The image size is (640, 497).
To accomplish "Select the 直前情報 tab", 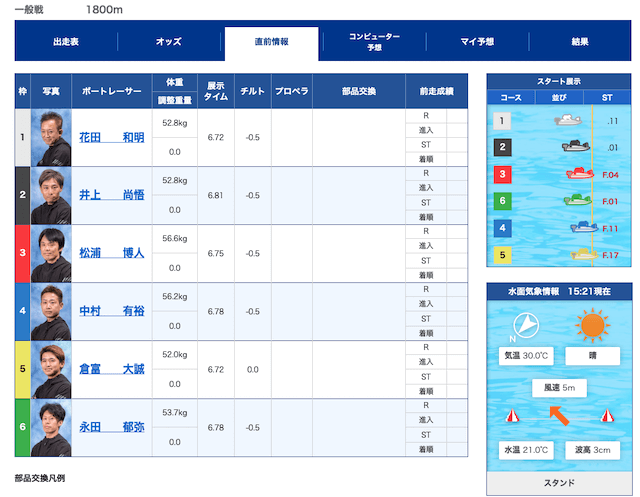I will tap(271, 42).
